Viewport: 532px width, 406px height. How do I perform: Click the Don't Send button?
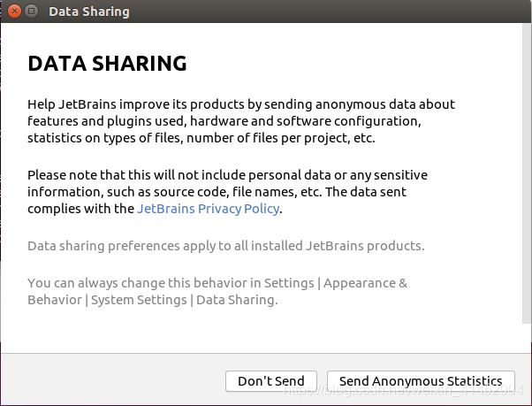pyautogui.click(x=271, y=381)
